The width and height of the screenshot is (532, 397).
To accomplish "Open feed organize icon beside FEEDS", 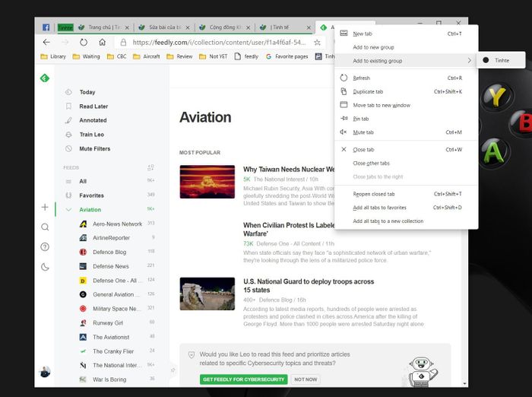I will 150,167.
